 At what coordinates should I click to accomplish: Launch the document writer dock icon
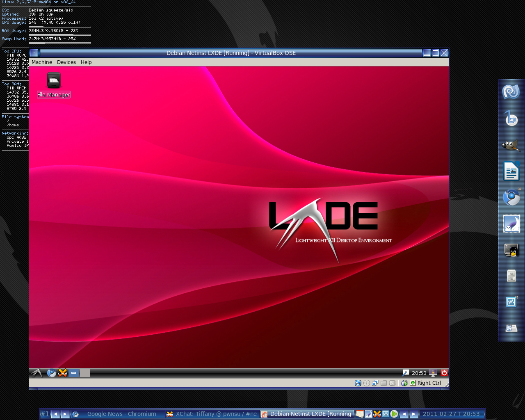[x=511, y=171]
